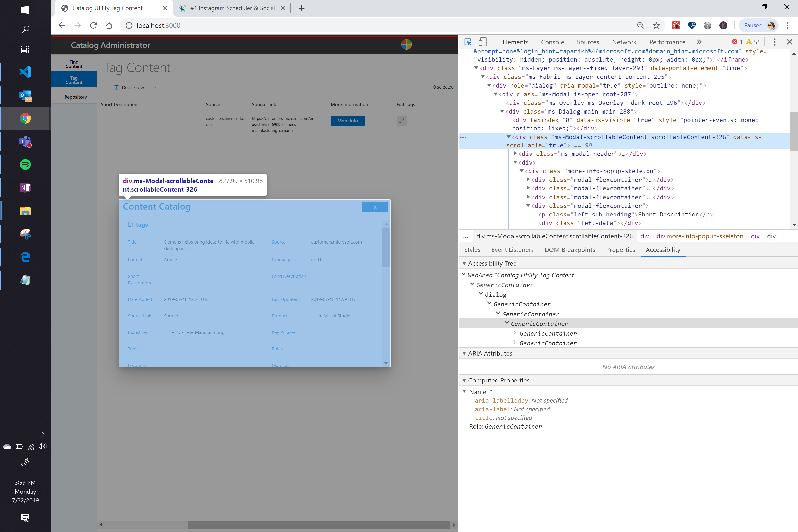Viewport: 798px width, 532px height.
Task: Reload the localhost page
Action: [94, 25]
